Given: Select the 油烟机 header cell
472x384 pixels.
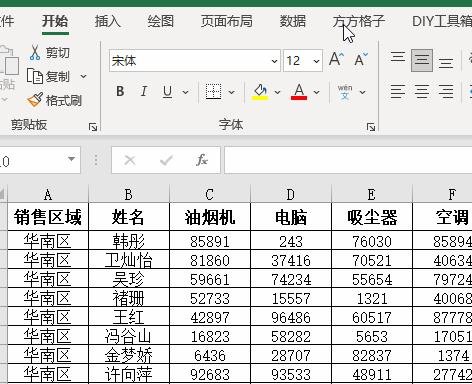Looking at the screenshot, I should [210, 217].
